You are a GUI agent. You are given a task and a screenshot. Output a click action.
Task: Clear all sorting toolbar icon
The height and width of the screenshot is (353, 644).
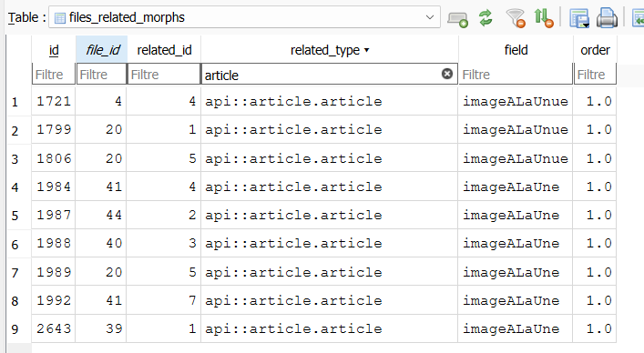click(x=544, y=18)
